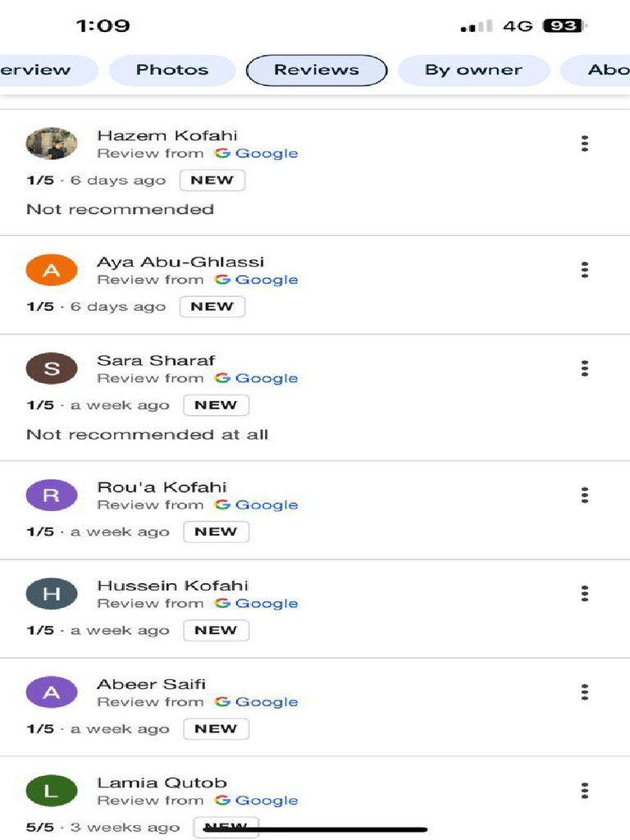The width and height of the screenshot is (630, 840).
Task: Tap the Google link on Sara Sharaf's review
Action: point(257,378)
